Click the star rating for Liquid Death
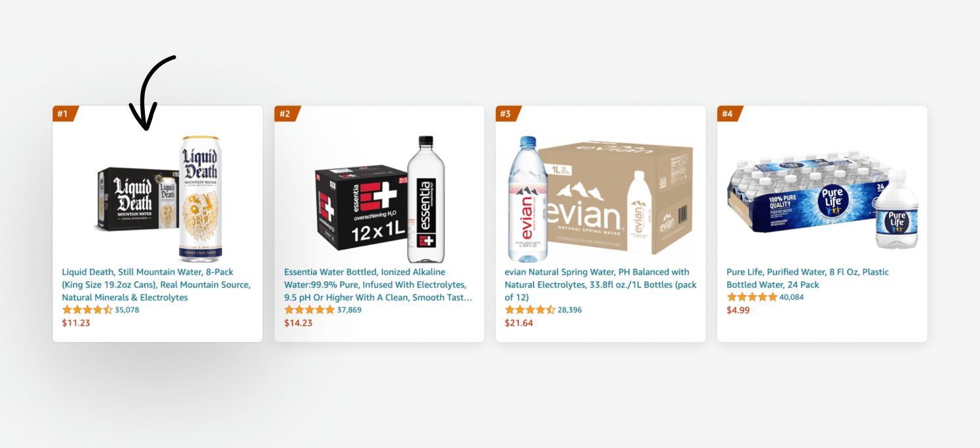 [x=87, y=310]
